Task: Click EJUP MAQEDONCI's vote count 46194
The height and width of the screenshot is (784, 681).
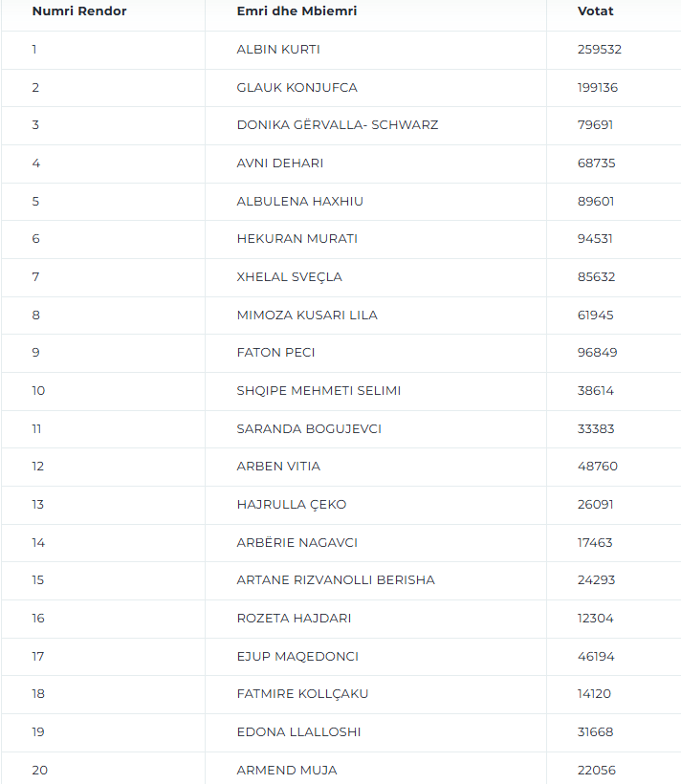Action: click(x=596, y=657)
